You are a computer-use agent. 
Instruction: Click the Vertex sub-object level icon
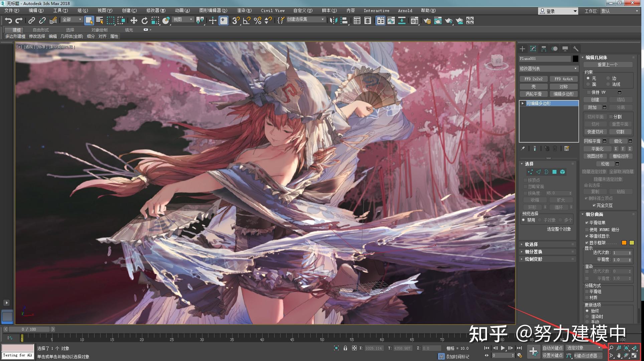point(530,172)
